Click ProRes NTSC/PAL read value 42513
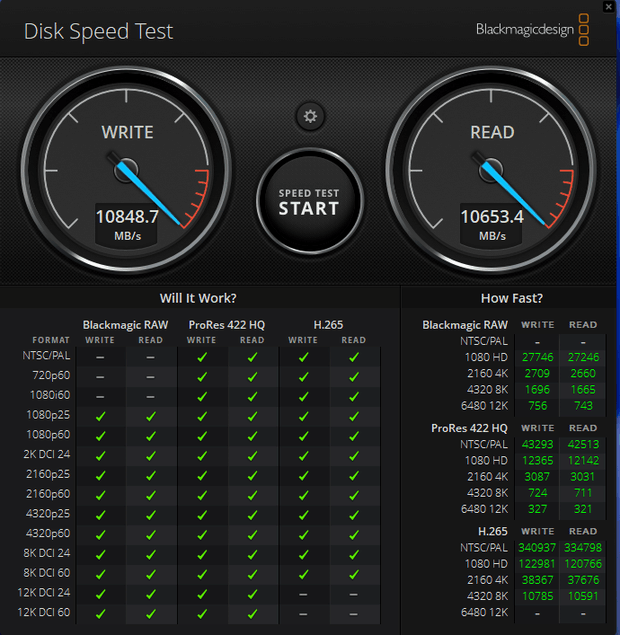 click(583, 444)
